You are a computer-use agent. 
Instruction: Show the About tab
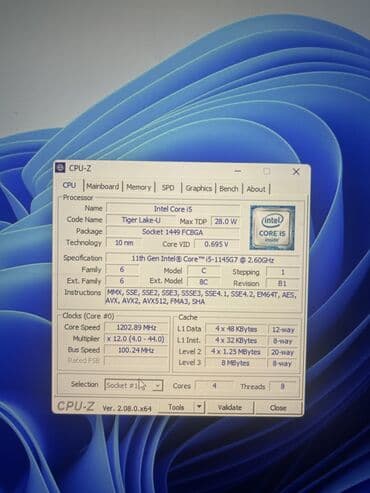point(256,189)
